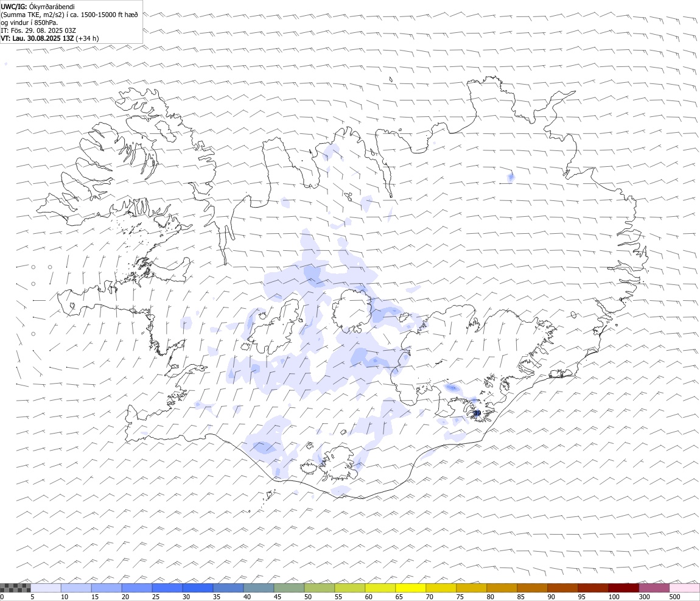Choose the dark red 100–300 legend swatch
This screenshot has height=601, width=700.
[624, 588]
